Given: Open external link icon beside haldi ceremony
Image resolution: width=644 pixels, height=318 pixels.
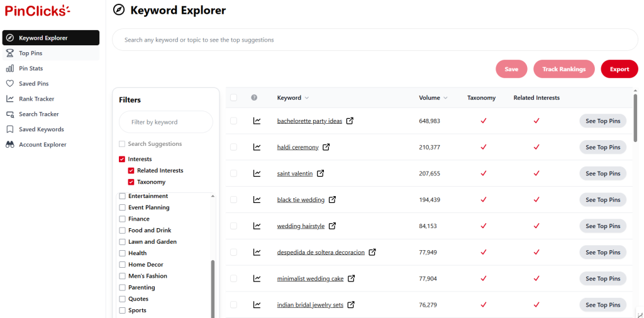Looking at the screenshot, I should point(326,147).
